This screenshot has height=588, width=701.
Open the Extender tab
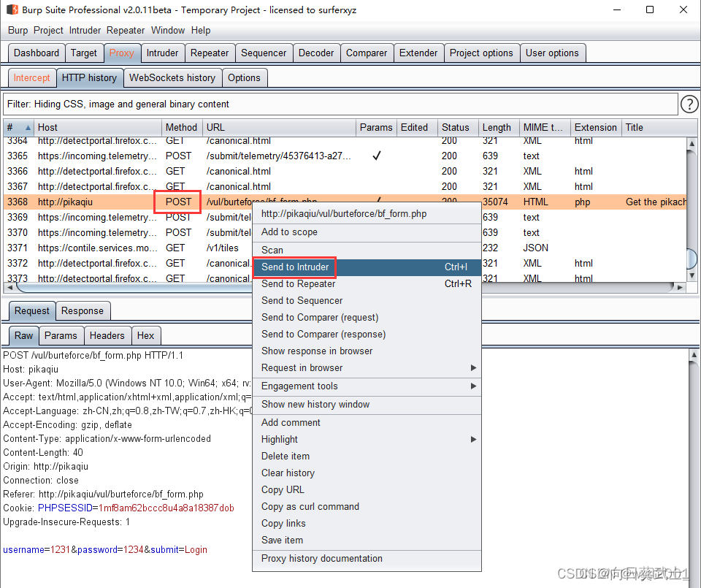click(418, 53)
